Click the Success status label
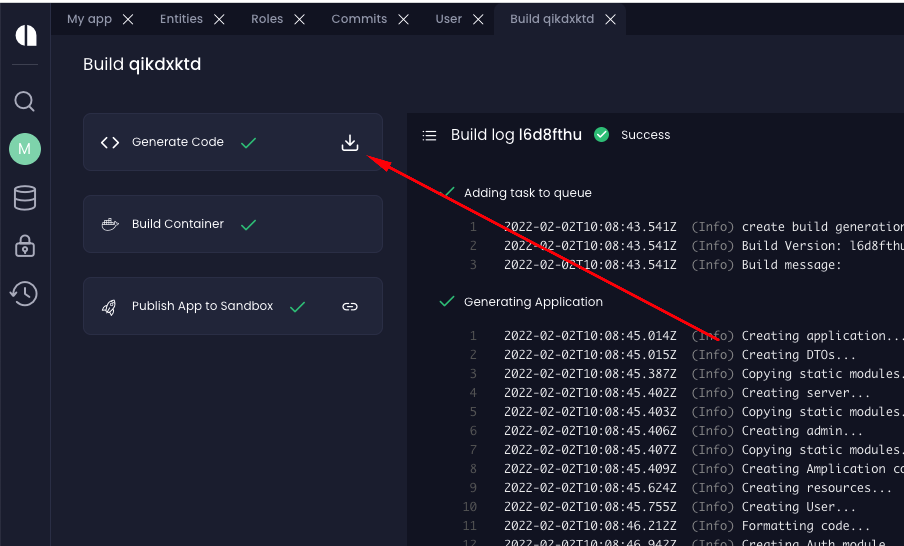 [x=645, y=135]
